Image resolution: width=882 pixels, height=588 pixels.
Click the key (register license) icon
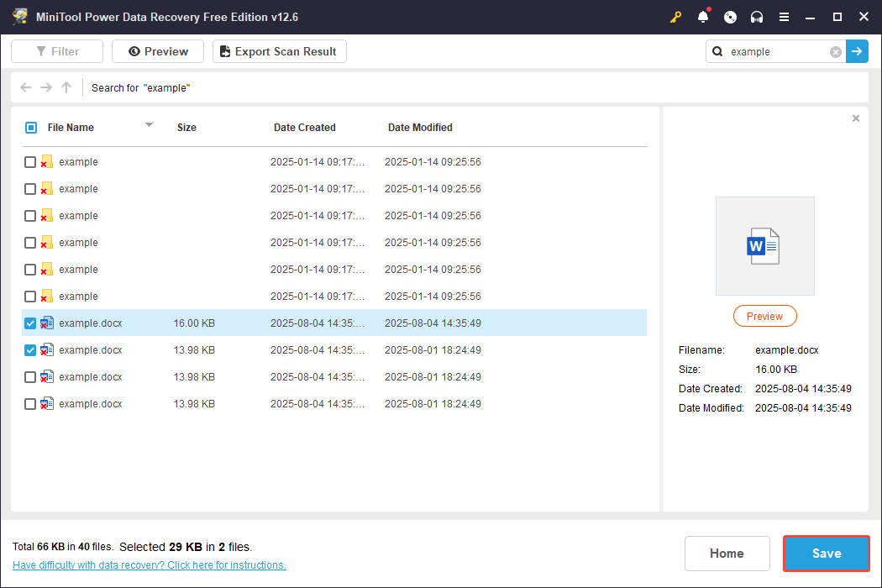coord(675,17)
